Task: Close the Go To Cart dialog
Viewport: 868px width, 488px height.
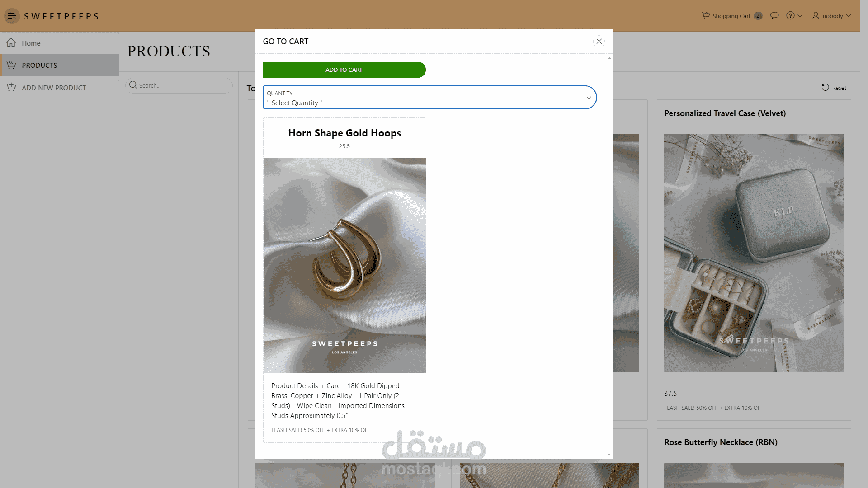Action: [x=599, y=42]
